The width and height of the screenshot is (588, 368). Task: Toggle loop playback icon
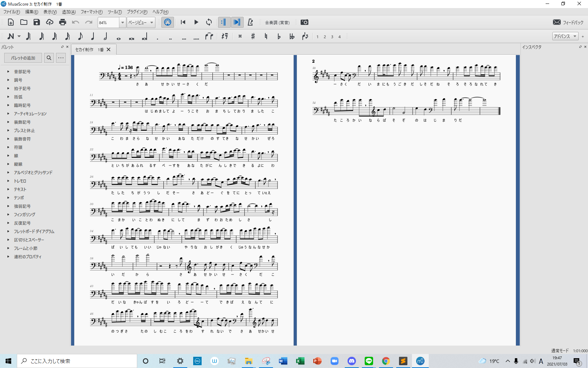[209, 22]
